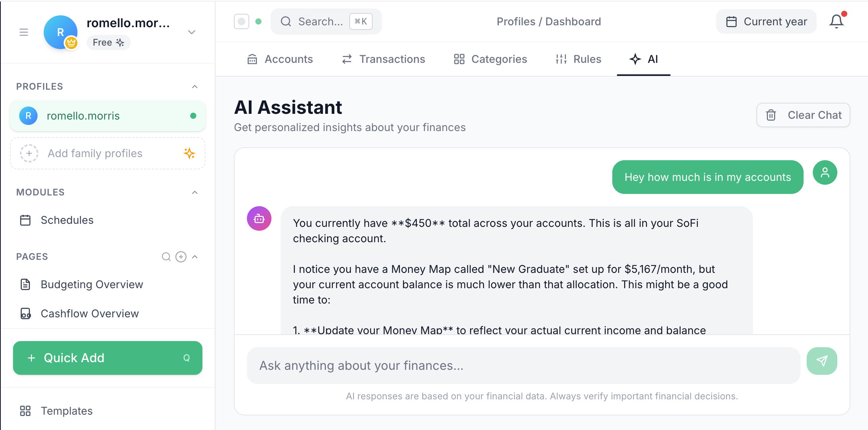Open the hamburger menu
Viewport: 868px width, 430px height.
click(24, 32)
